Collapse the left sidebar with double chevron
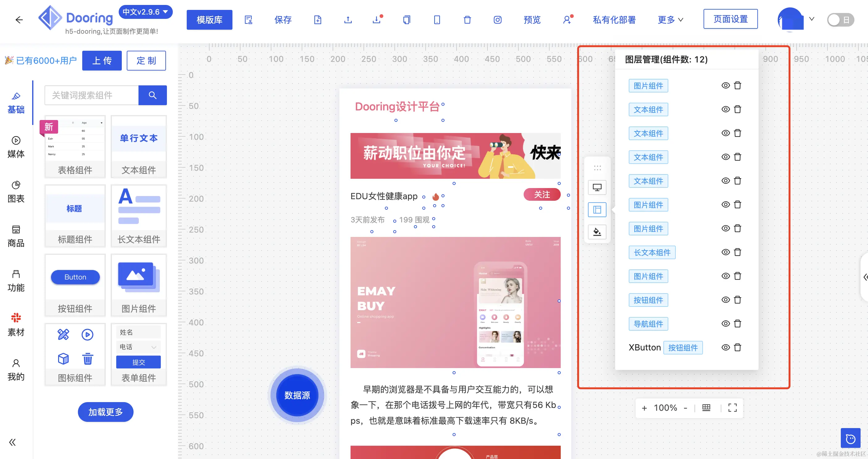 (12, 442)
